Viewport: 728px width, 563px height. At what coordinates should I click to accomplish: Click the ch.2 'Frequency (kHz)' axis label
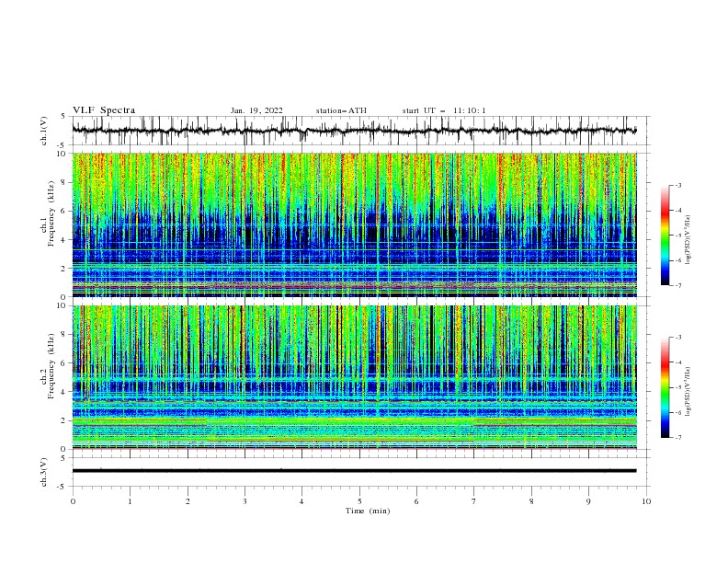[51, 366]
